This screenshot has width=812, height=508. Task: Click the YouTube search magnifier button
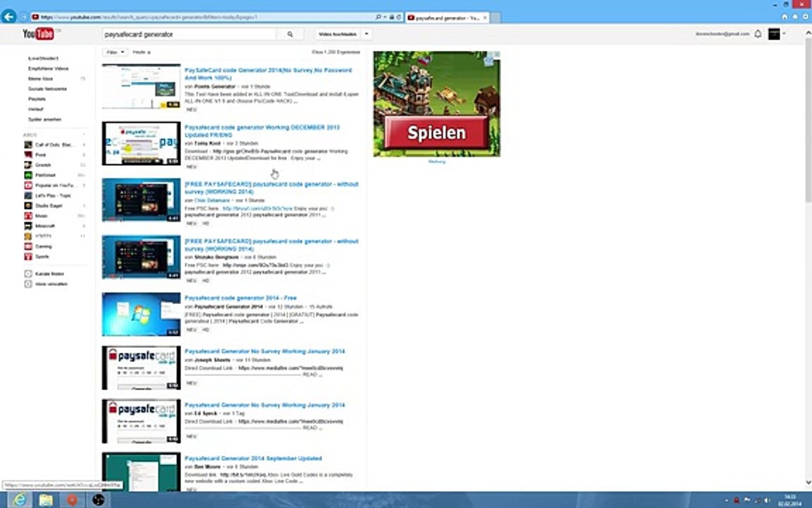click(290, 34)
